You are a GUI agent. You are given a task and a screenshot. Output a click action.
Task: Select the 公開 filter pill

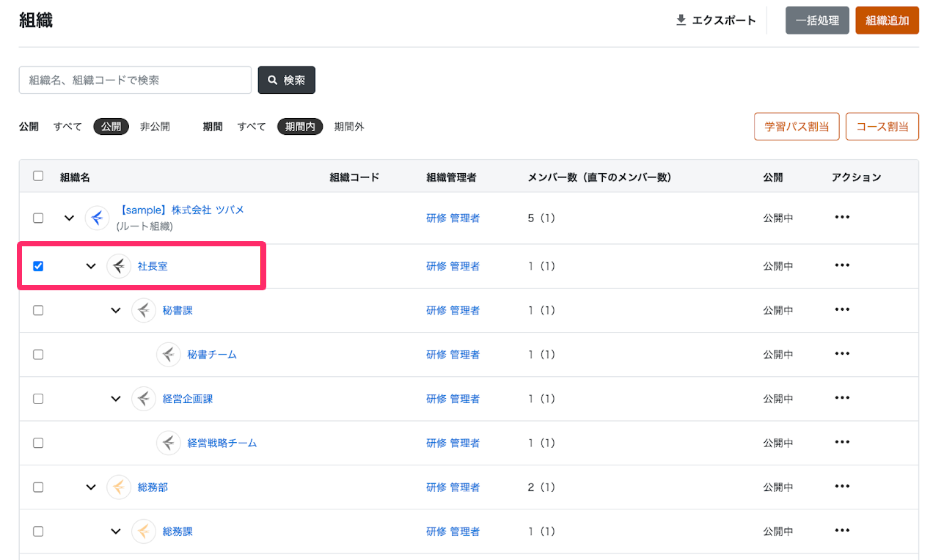click(x=111, y=127)
